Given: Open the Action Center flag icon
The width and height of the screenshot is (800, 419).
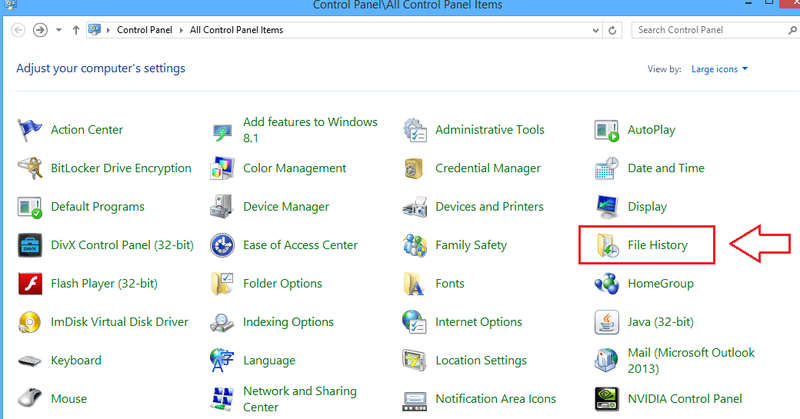Looking at the screenshot, I should [x=30, y=130].
